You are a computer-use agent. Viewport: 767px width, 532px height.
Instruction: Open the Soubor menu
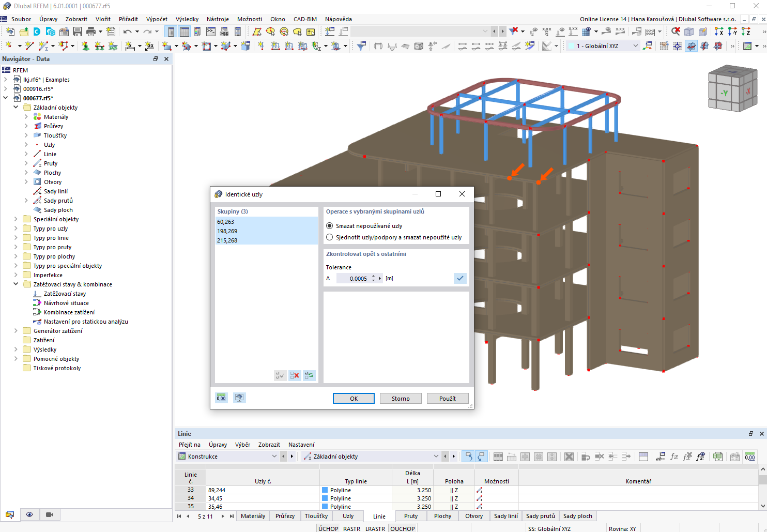pos(21,19)
